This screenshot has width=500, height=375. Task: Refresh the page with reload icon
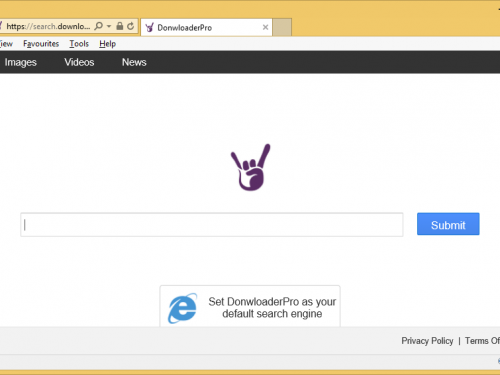click(x=131, y=26)
